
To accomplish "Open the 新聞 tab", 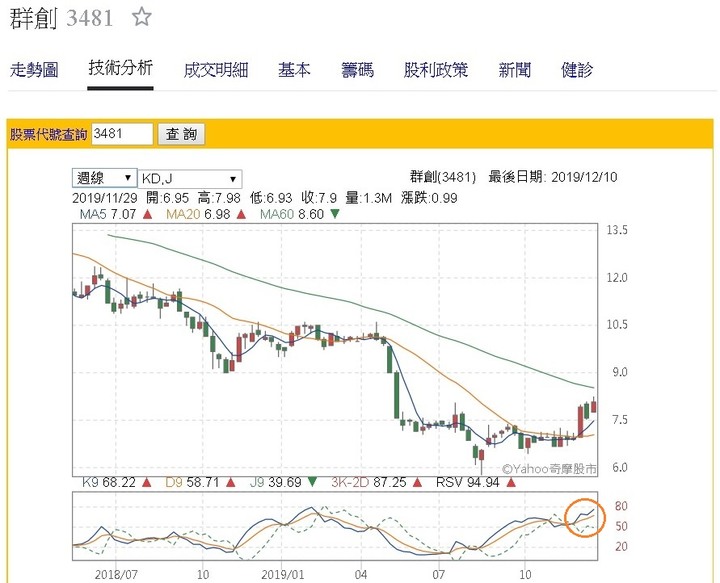I will [515, 70].
